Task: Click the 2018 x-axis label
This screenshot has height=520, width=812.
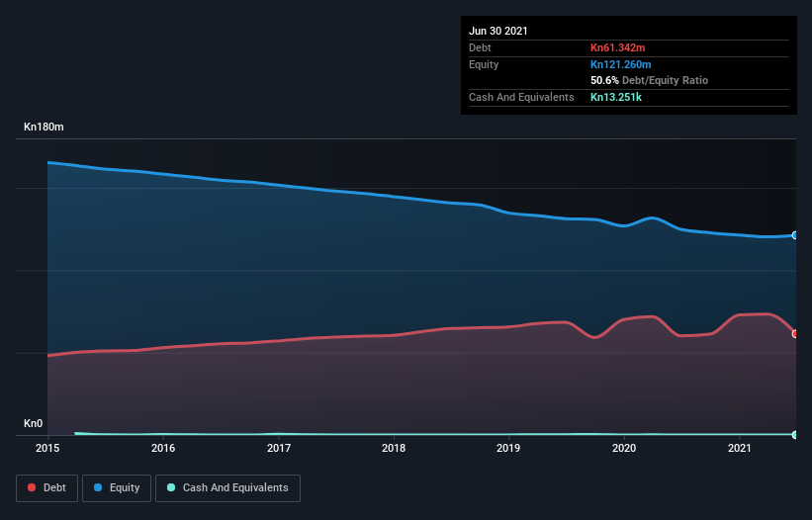Action: [394, 448]
